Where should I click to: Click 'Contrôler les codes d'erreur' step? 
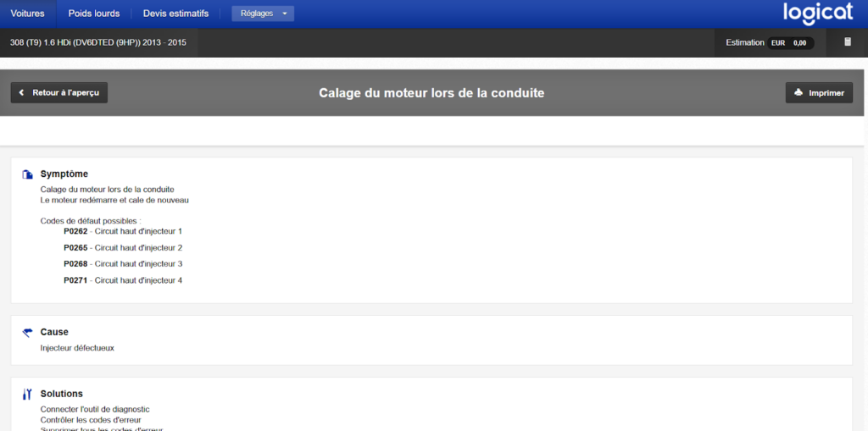[x=91, y=420]
